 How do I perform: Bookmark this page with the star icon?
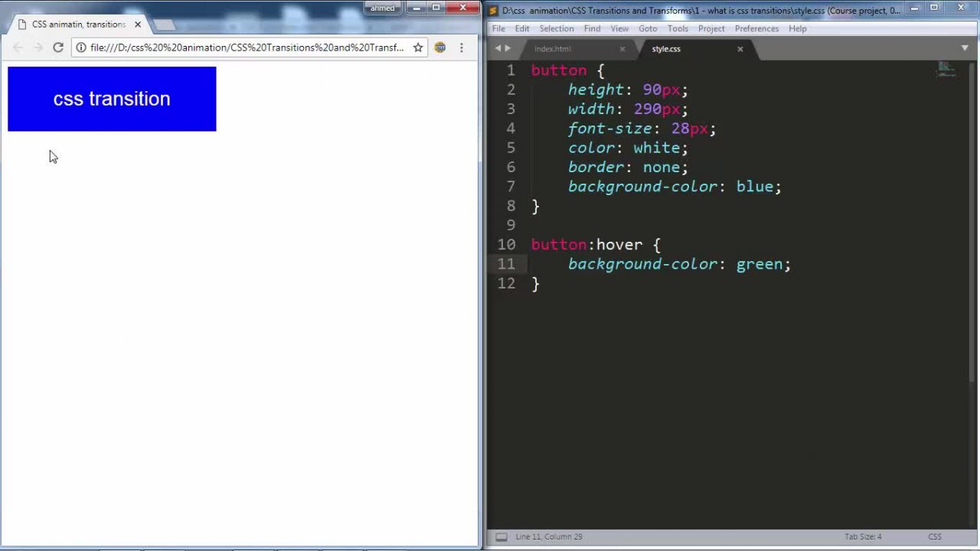coord(418,47)
